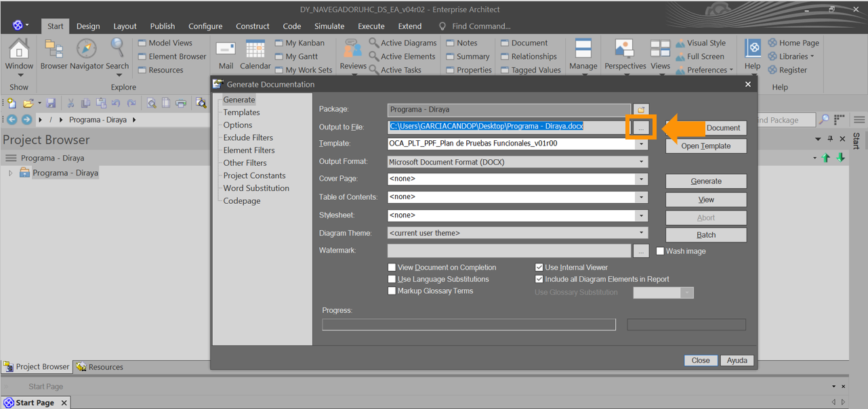
Task: Click the Print toolbar icon
Action: pos(181,103)
